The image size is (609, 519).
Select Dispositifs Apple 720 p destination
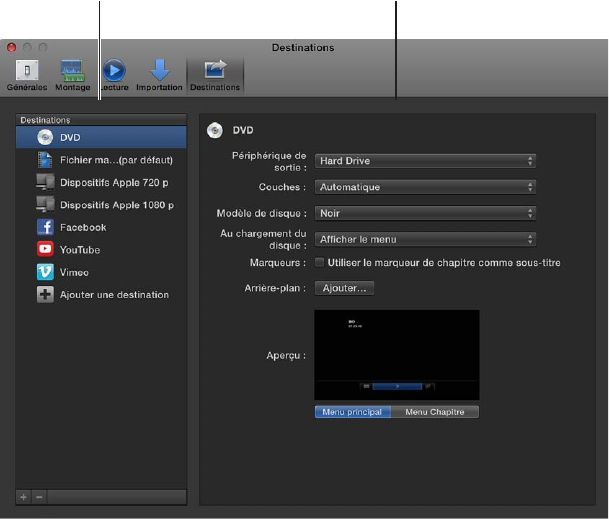(x=101, y=182)
